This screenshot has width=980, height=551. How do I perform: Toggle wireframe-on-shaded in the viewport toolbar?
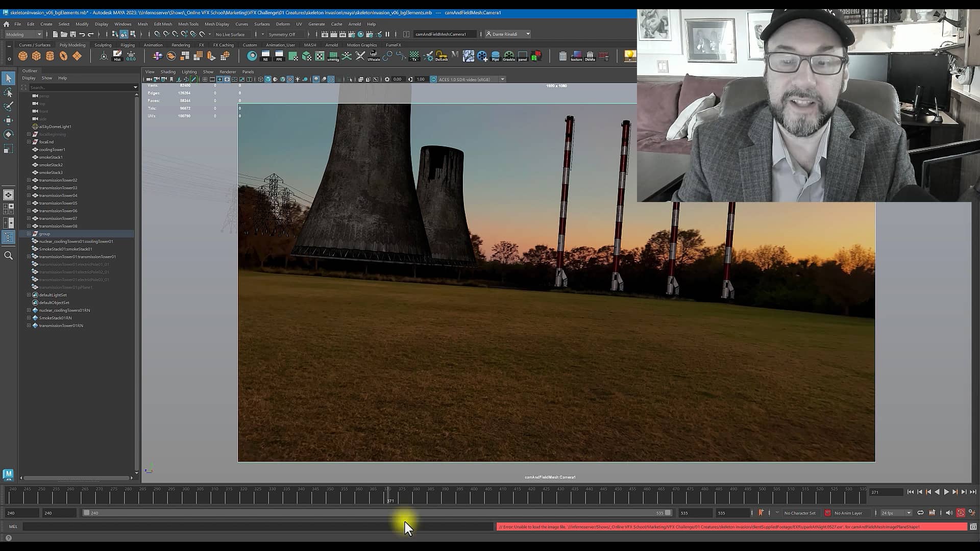(x=284, y=79)
